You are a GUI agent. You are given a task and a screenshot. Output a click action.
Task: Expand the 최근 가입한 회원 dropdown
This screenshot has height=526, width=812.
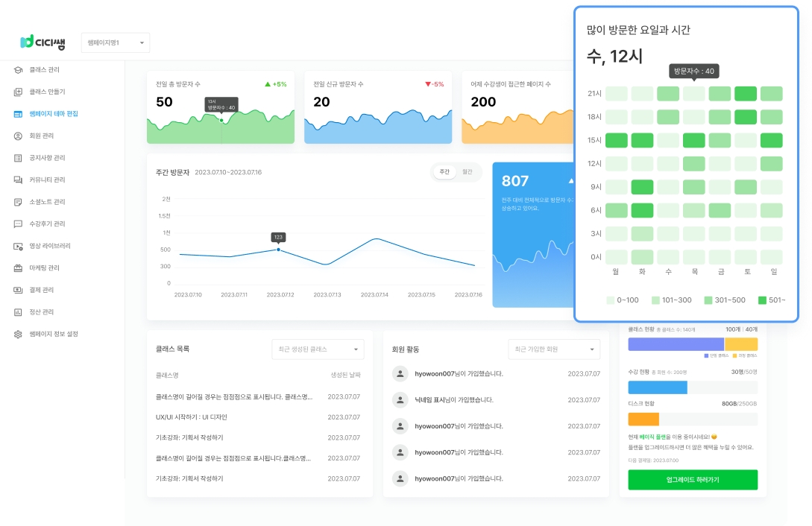coord(554,349)
